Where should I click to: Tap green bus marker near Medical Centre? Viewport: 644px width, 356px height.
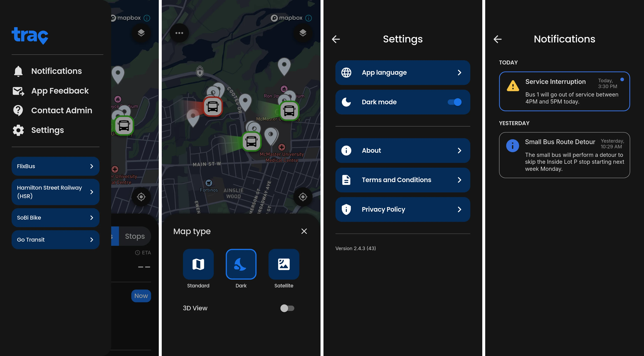(x=251, y=142)
